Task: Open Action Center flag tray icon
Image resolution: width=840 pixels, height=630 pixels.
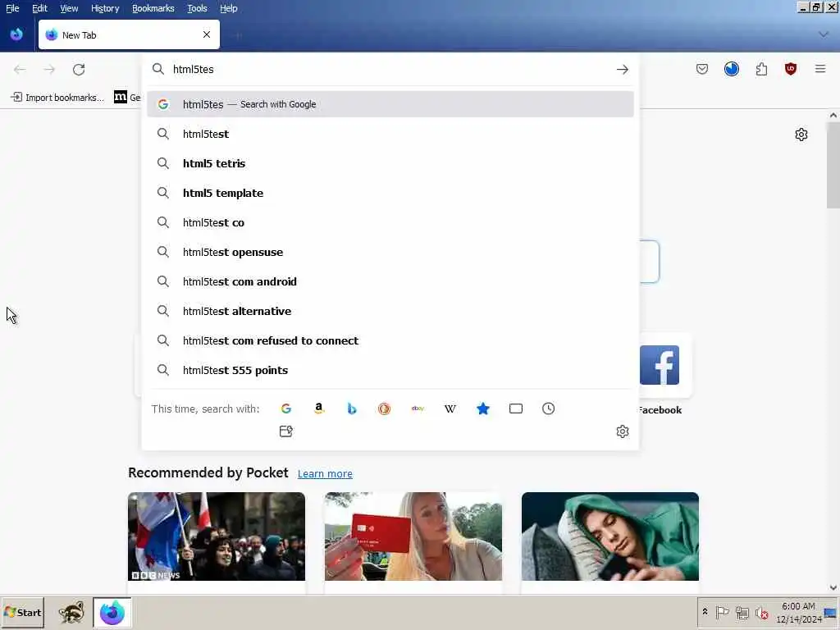Action: tap(722, 612)
